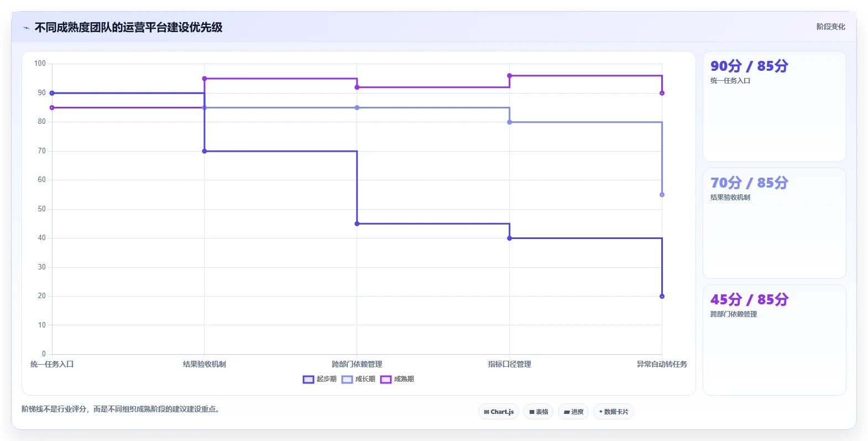
Task: Click the chart icon beside the title
Action: tap(26, 28)
